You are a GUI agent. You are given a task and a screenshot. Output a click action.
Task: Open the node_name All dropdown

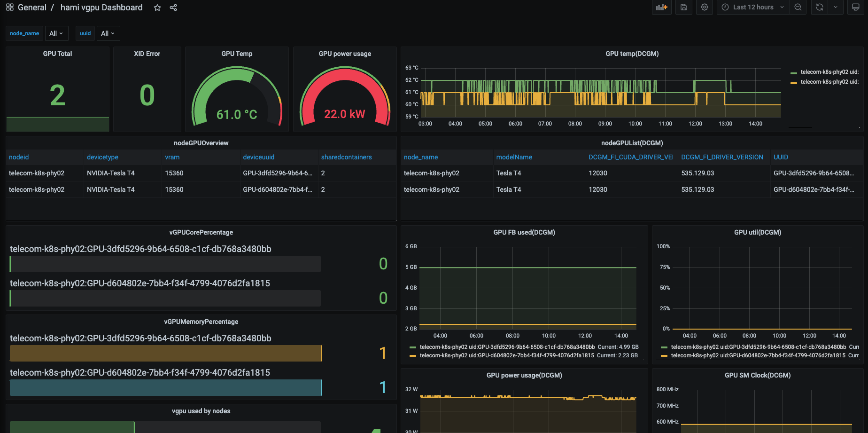click(56, 33)
